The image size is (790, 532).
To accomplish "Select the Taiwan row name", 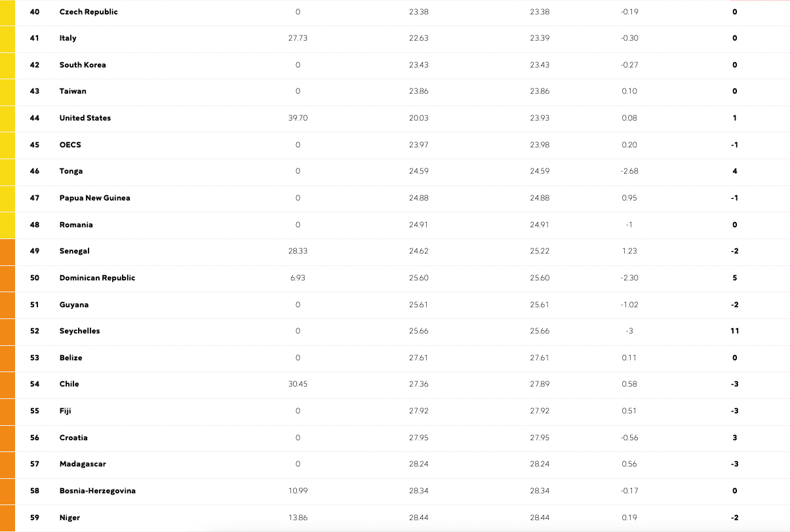I will click(x=73, y=91).
